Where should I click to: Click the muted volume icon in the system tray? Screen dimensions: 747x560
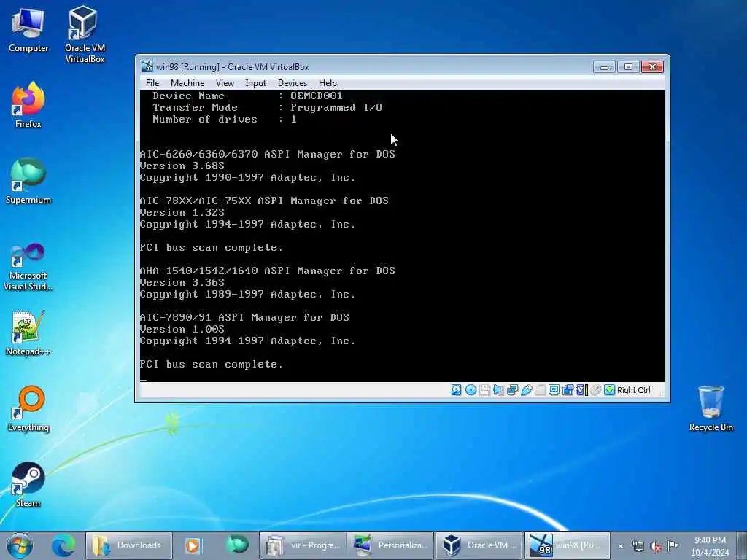click(x=656, y=547)
